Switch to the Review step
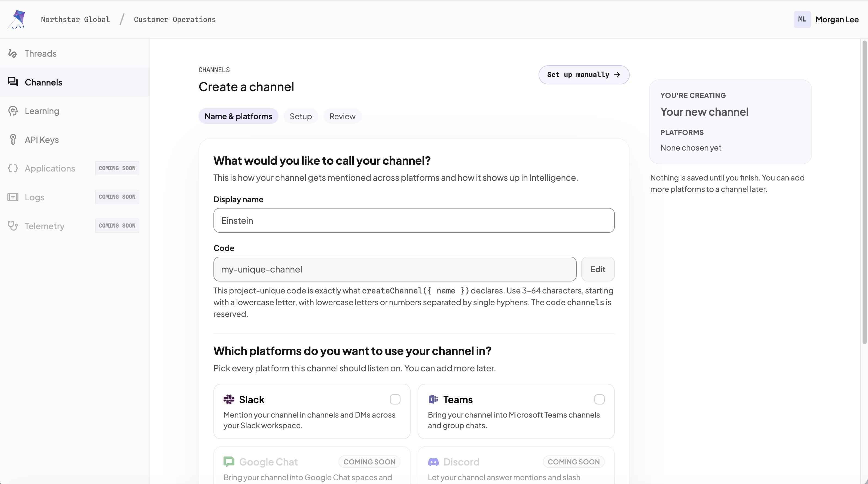This screenshot has width=868, height=484. click(342, 116)
